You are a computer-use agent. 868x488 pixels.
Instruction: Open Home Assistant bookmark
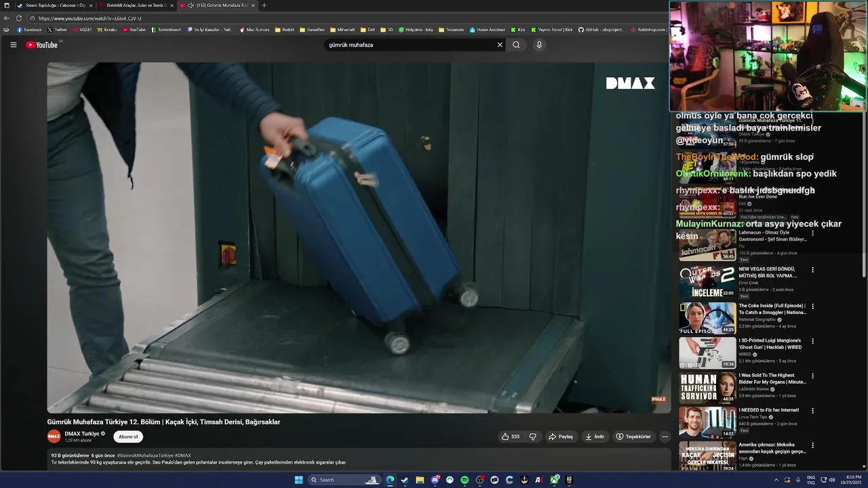[488, 30]
